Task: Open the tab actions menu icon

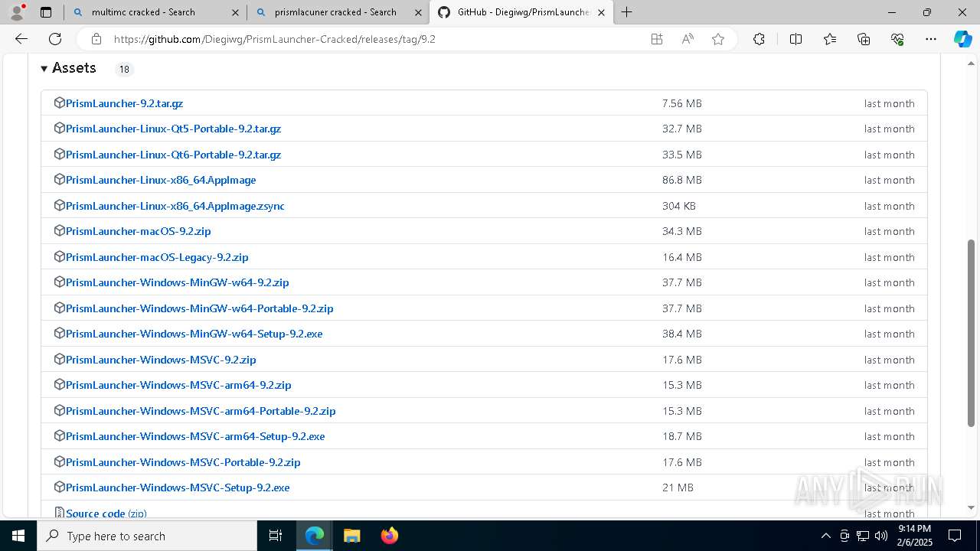Action: [x=46, y=12]
